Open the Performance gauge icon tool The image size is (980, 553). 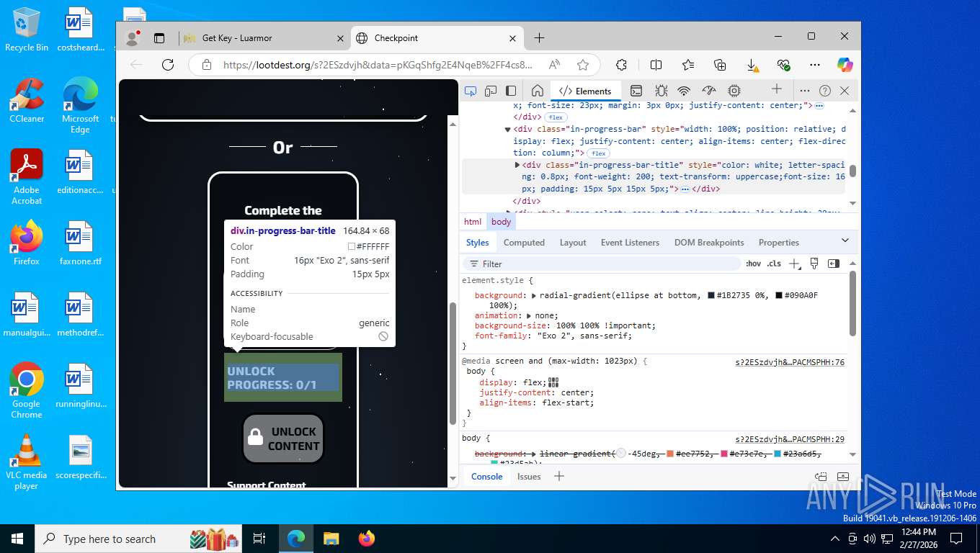[x=708, y=91]
